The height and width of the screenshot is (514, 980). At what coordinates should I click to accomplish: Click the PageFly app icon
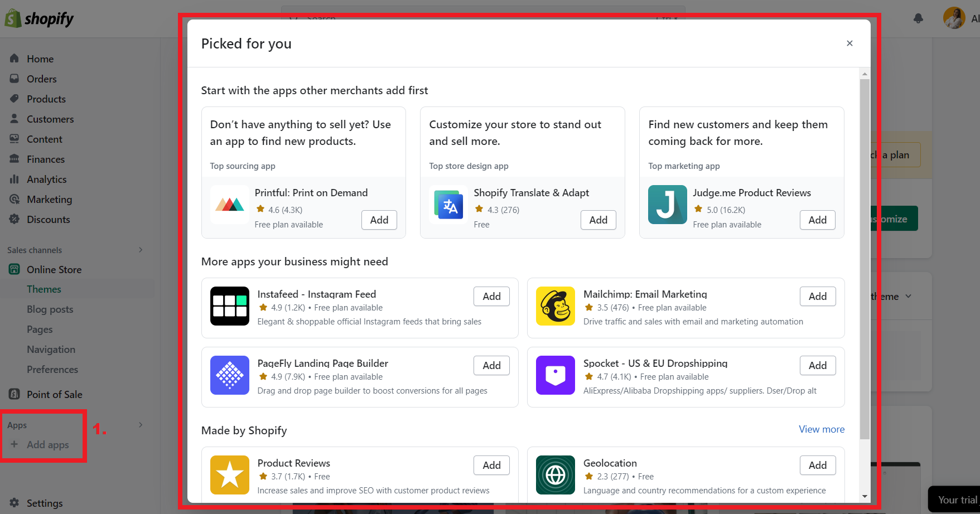[230, 375]
